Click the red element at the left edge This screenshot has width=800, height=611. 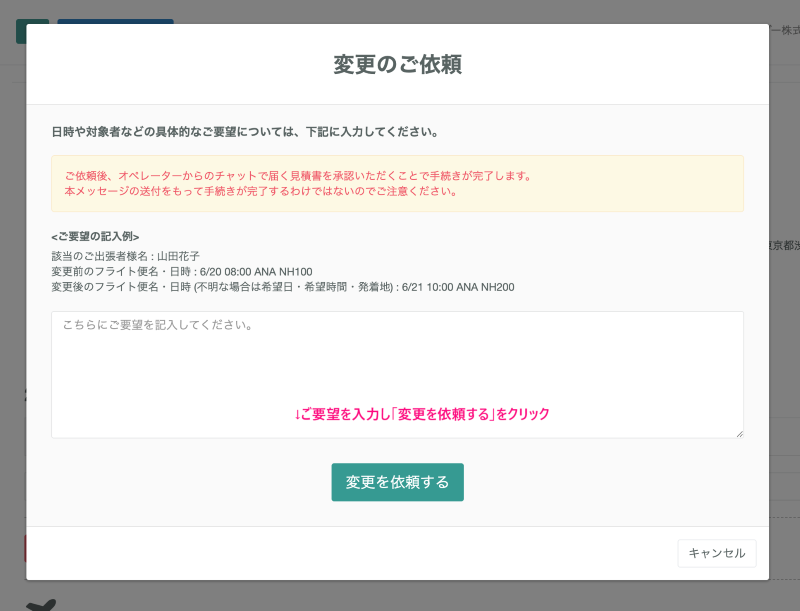25,548
